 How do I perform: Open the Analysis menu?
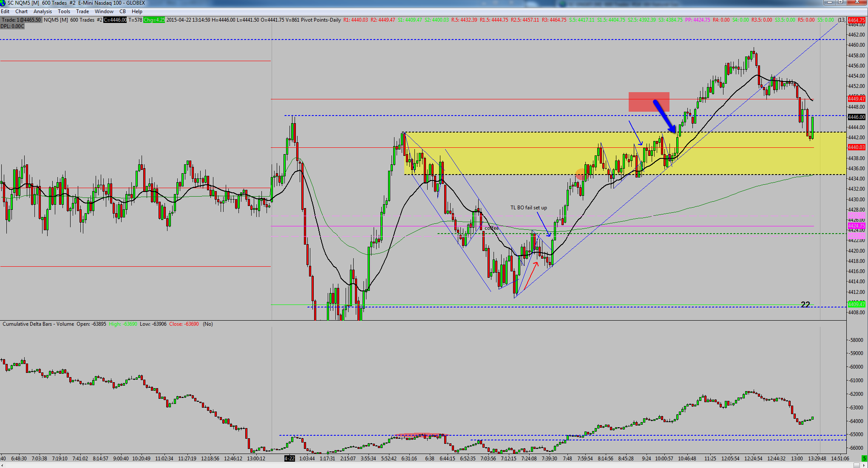[43, 11]
